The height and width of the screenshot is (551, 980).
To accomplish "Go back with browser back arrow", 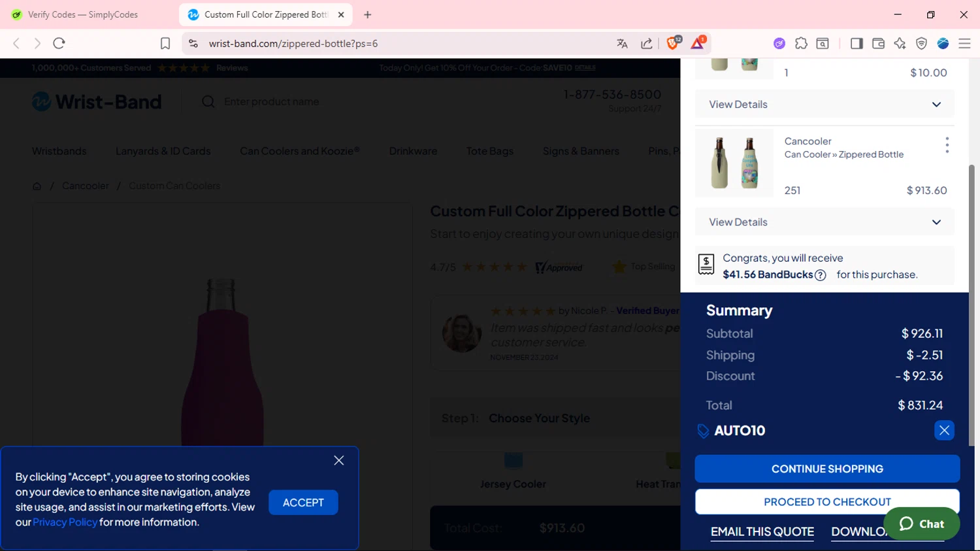I will pyautogui.click(x=16, y=43).
